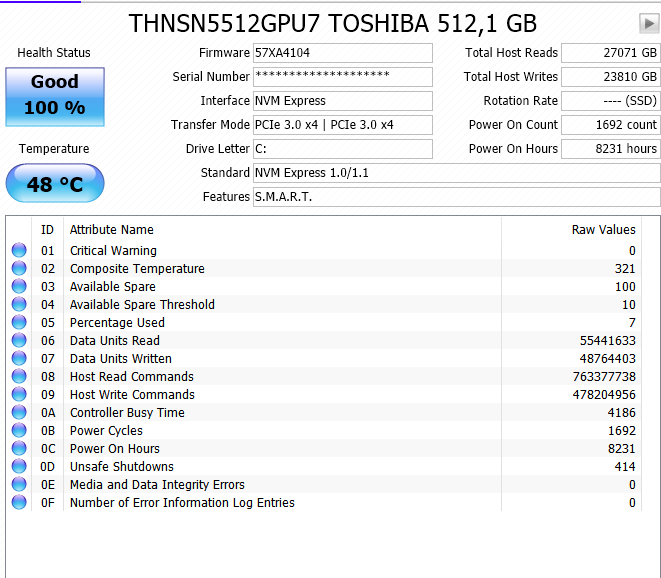Screen dimensions: 661x578
Task: Click the status orb for Controller Busy Time
Action: tap(19, 412)
